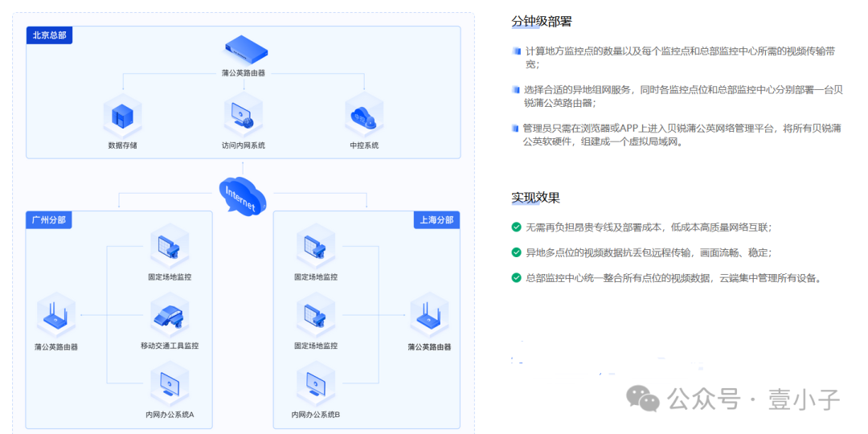Image resolution: width=868 pixels, height=434 pixels.
Task: Open the 内网办公系统B monitor icon
Action: (316, 382)
